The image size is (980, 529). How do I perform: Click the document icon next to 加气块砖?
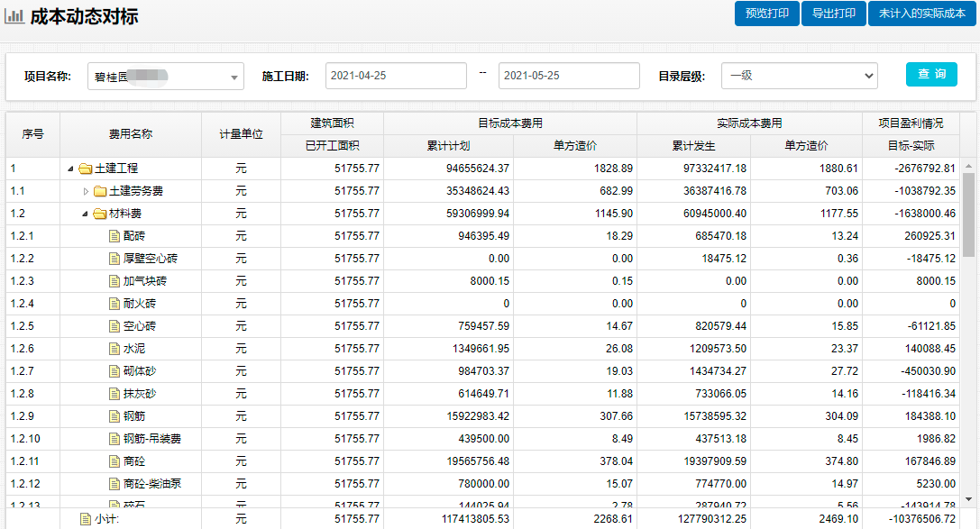click(114, 281)
